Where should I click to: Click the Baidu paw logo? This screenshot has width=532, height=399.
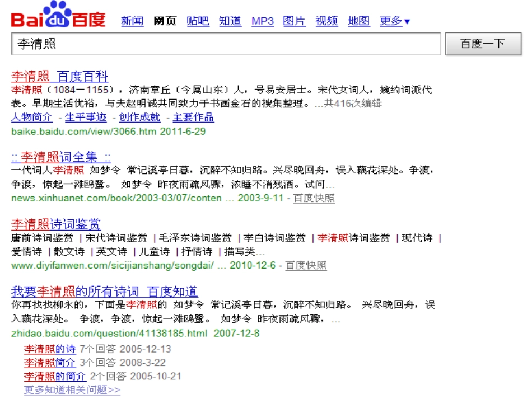[58, 14]
